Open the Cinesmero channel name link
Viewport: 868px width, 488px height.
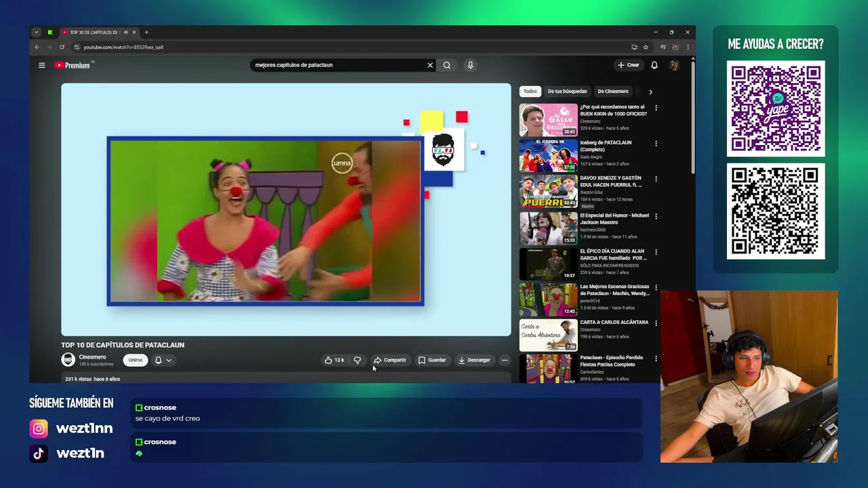coord(92,357)
